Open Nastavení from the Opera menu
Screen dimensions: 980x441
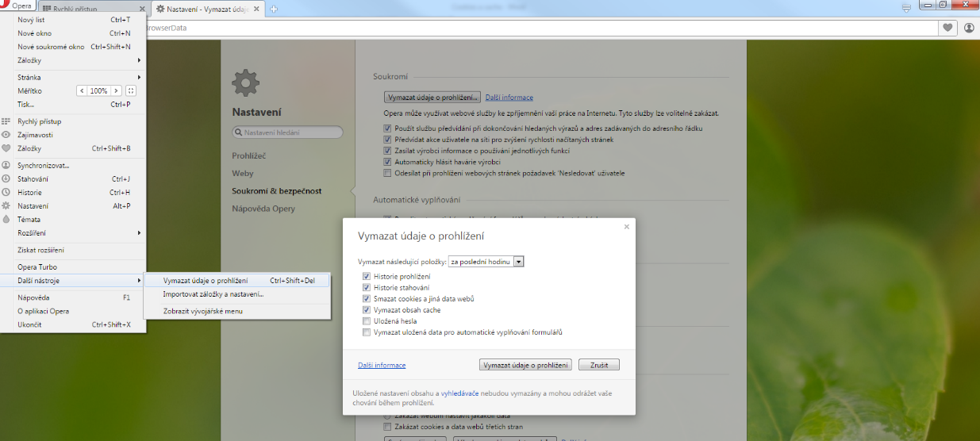pyautogui.click(x=73, y=206)
